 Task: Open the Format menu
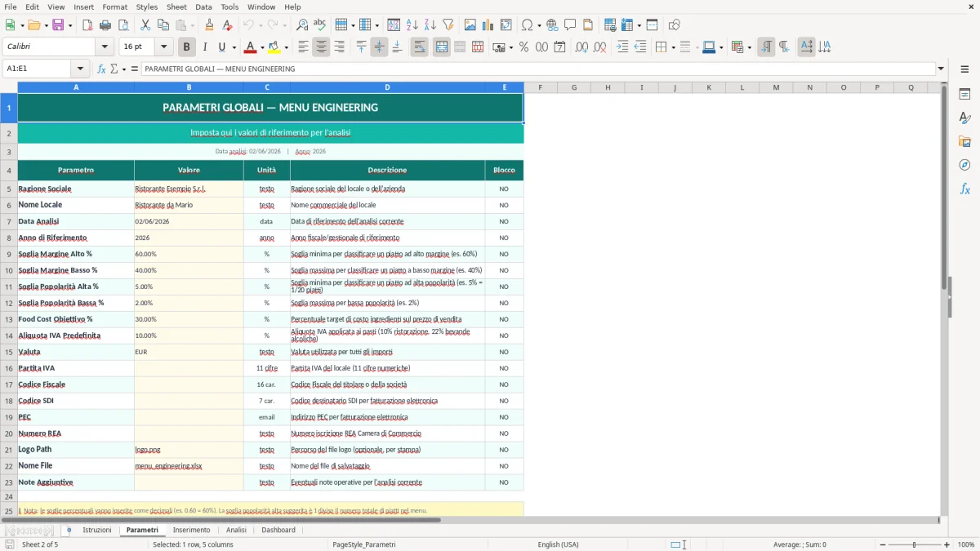coord(114,7)
